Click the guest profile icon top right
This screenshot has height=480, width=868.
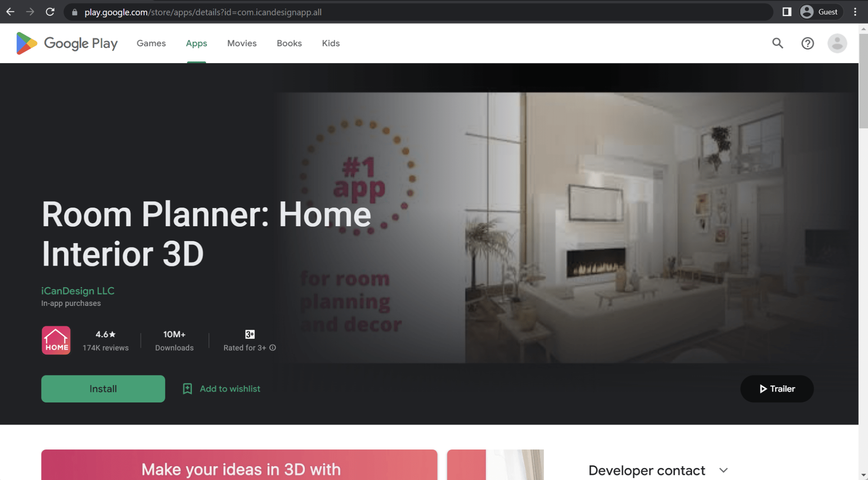point(806,12)
